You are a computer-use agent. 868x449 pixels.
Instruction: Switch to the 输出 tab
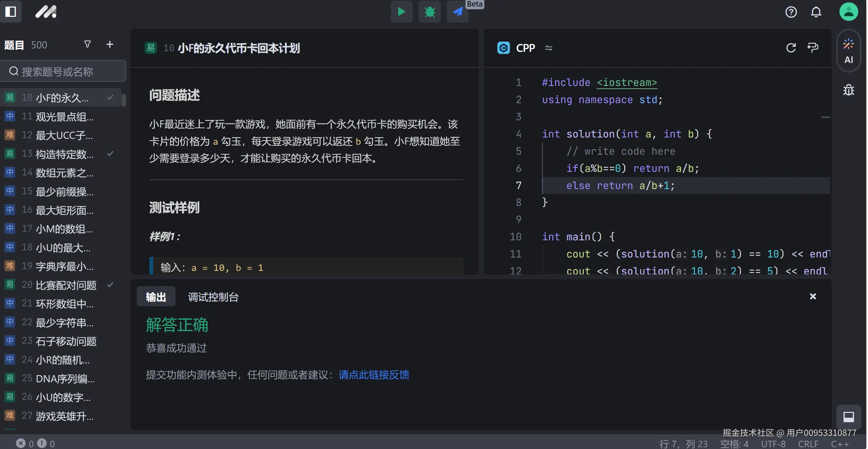[156, 297]
